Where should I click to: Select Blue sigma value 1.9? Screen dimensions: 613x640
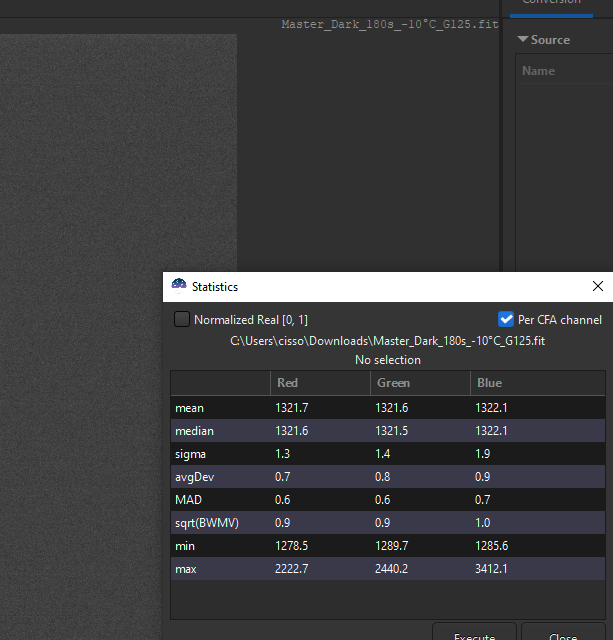point(482,454)
